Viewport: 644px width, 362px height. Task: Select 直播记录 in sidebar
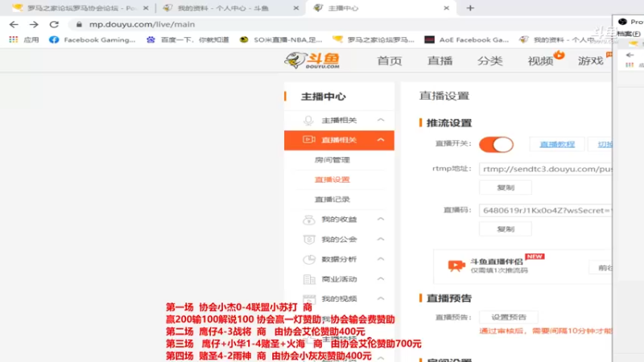point(332,200)
